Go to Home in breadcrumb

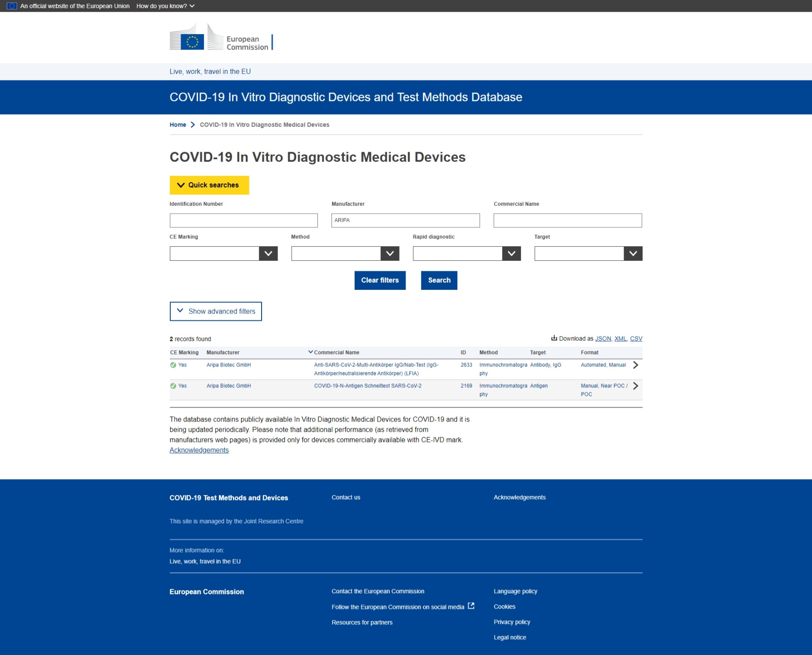(x=178, y=125)
